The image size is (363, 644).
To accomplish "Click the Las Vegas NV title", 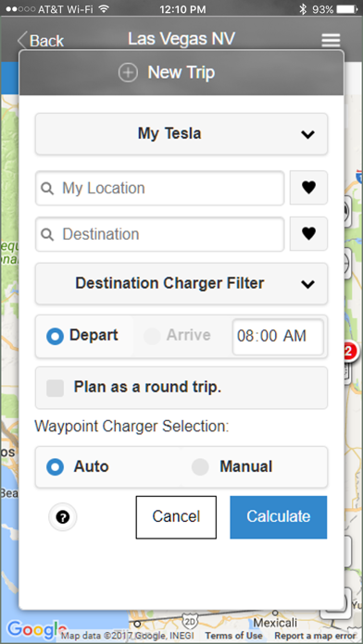I will (181, 39).
